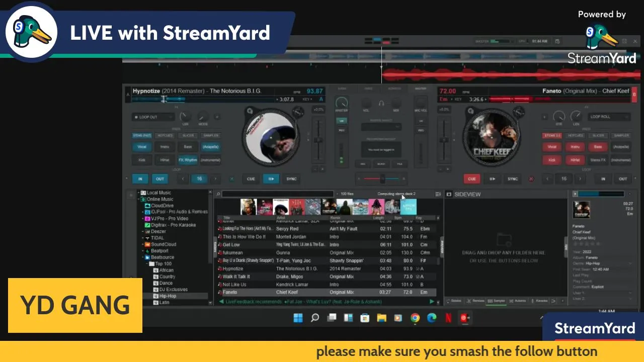
Task: Toggle Kick stem pad on deck A
Action: [141, 160]
